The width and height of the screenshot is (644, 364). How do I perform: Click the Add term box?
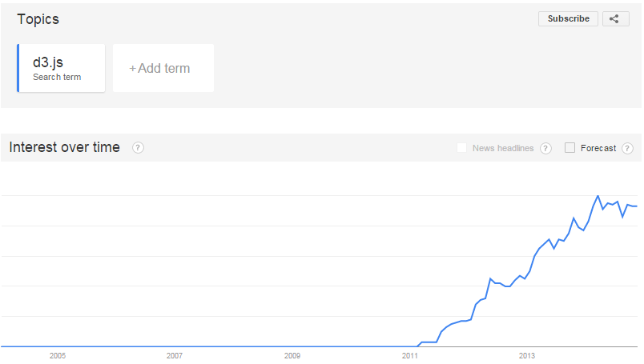pos(163,68)
